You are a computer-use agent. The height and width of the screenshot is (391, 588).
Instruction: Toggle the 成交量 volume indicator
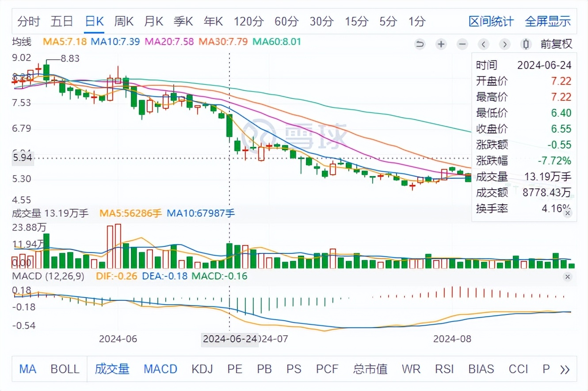pos(112,369)
